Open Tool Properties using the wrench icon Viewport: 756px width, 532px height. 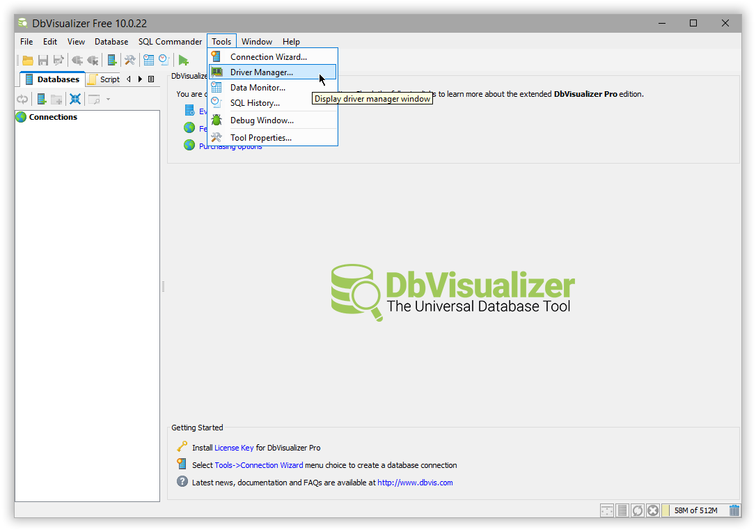click(x=130, y=60)
